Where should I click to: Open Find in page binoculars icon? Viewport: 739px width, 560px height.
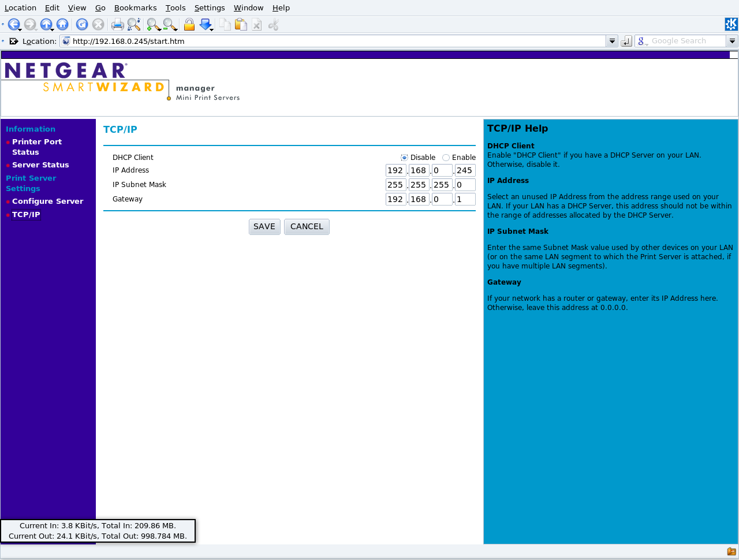point(134,24)
